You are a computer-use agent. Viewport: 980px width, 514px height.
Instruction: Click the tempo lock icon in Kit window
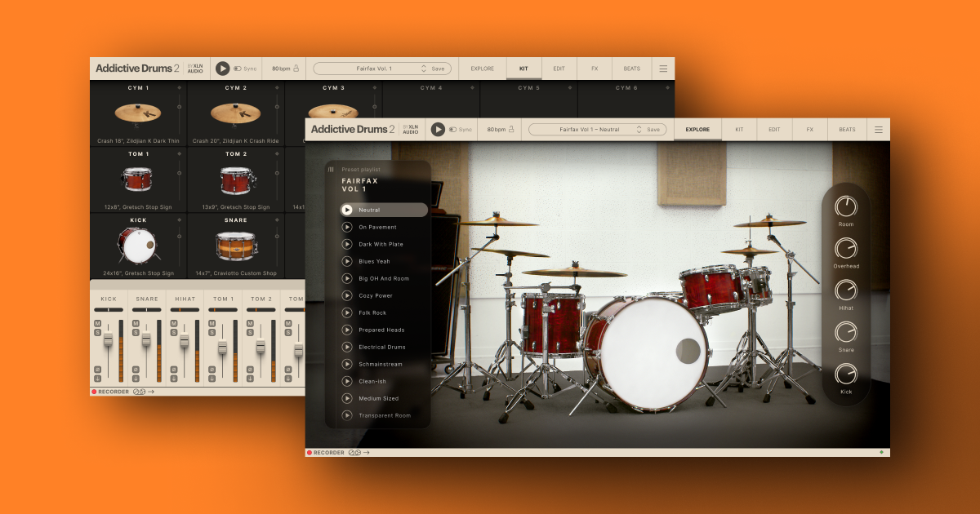(x=296, y=69)
